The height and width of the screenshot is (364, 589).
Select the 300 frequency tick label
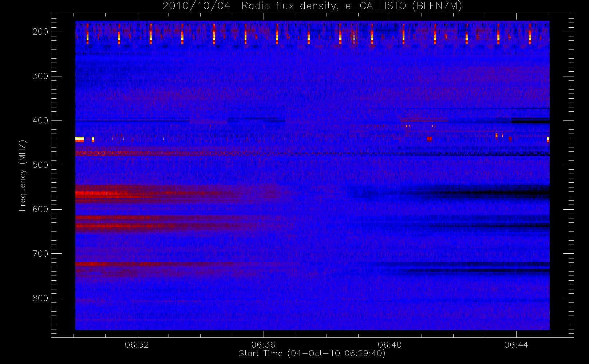(x=40, y=76)
